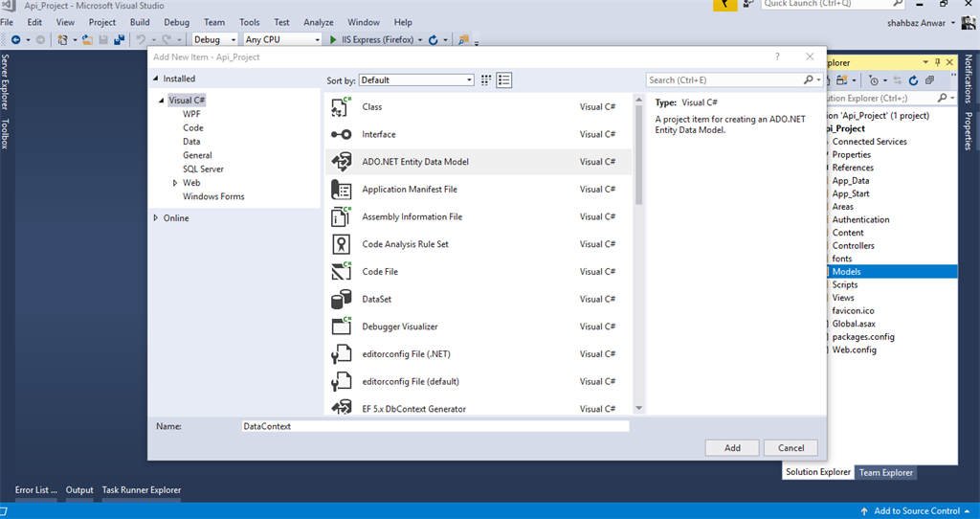Open the Build menu
Image resolution: width=980 pixels, height=519 pixels.
tap(140, 22)
